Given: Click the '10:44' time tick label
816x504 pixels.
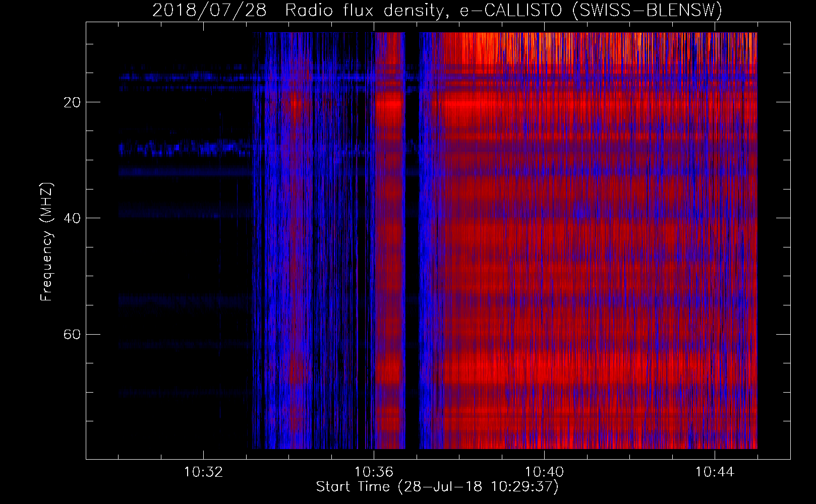Looking at the screenshot, I should point(715,472).
